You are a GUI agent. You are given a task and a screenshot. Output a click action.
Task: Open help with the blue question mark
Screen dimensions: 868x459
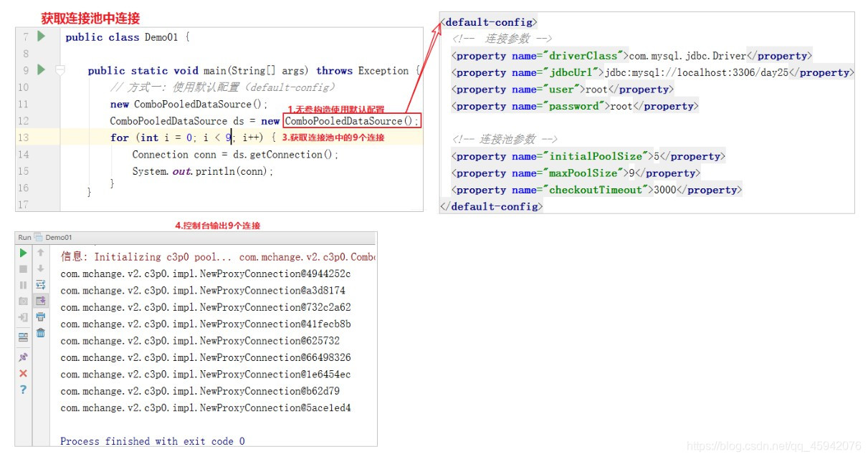tap(24, 390)
